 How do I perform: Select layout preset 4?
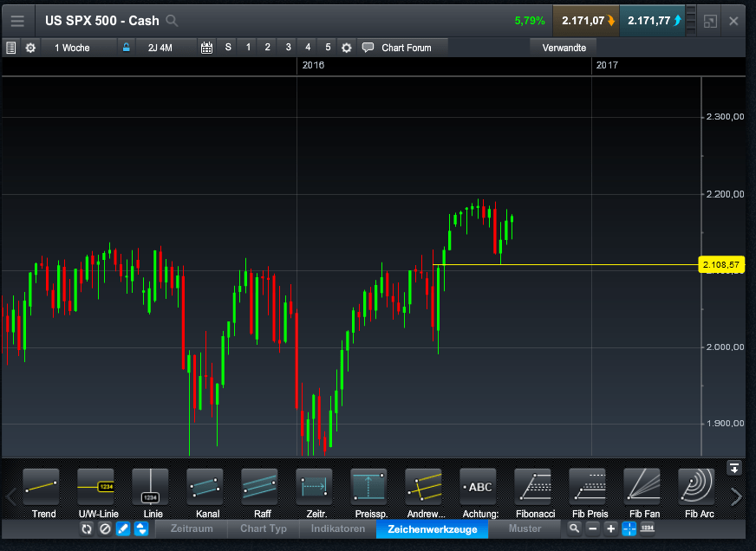pos(308,47)
